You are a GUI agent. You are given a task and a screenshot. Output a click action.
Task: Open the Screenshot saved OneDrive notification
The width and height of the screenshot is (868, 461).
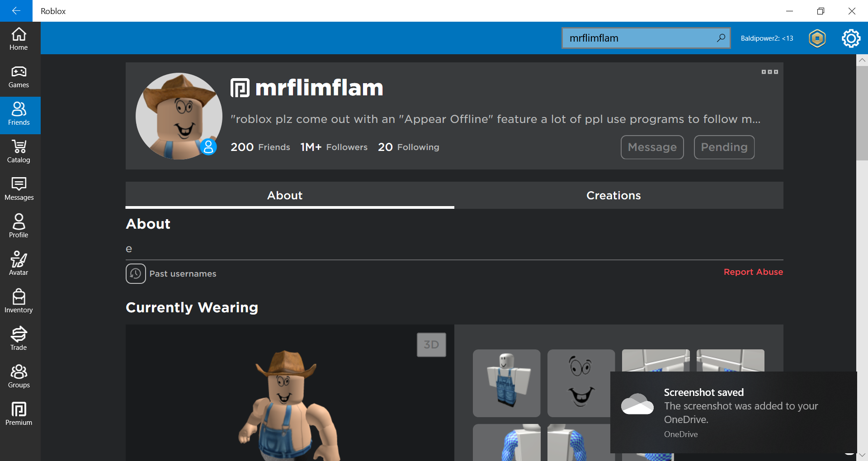pos(733,412)
